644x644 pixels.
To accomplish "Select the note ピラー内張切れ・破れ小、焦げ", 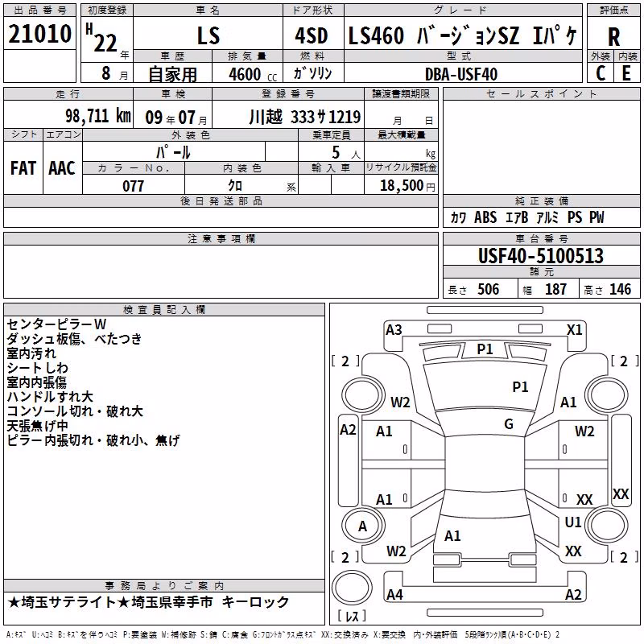I will click(93, 440).
